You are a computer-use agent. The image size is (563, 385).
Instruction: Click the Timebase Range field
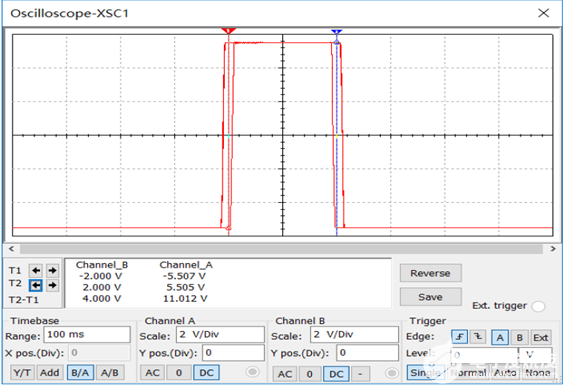pyautogui.click(x=87, y=335)
